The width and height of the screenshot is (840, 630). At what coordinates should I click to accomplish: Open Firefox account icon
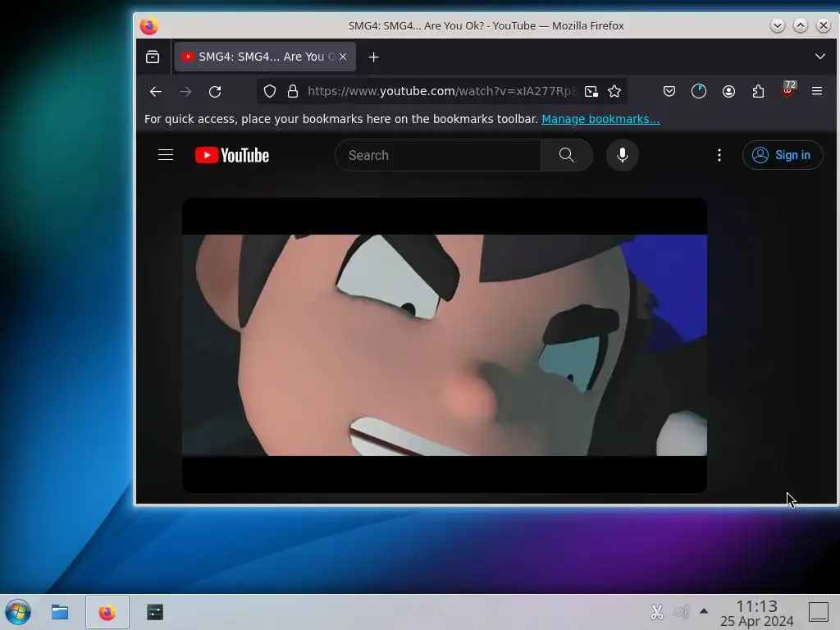tap(728, 92)
